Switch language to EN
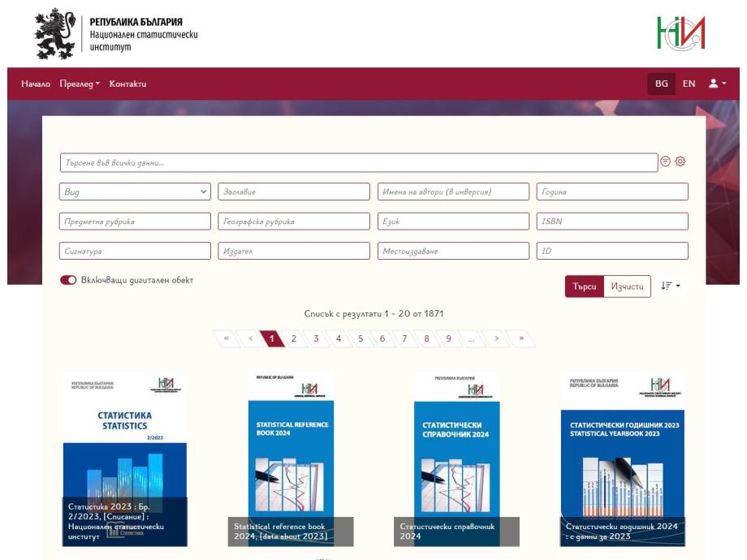747x560 pixels. coord(689,84)
